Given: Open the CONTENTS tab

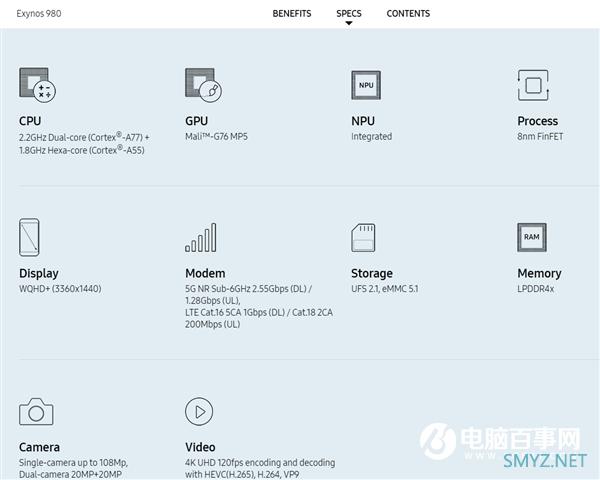Looking at the screenshot, I should (408, 13).
